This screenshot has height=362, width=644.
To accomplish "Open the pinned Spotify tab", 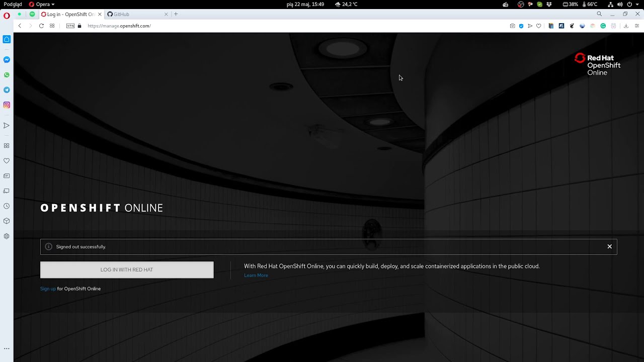I will click(x=32, y=14).
